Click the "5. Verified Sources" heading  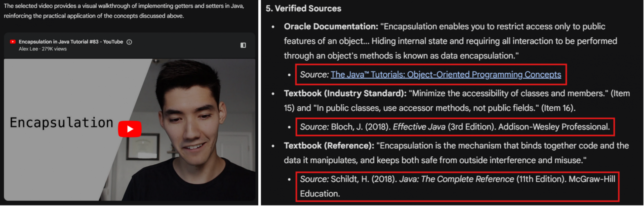pos(303,9)
